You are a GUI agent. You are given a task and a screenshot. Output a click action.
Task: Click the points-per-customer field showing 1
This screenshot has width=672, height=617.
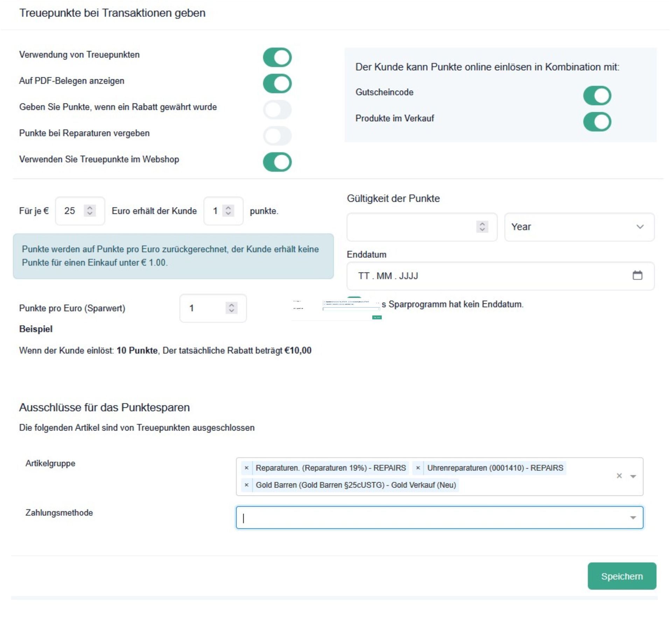coord(223,211)
